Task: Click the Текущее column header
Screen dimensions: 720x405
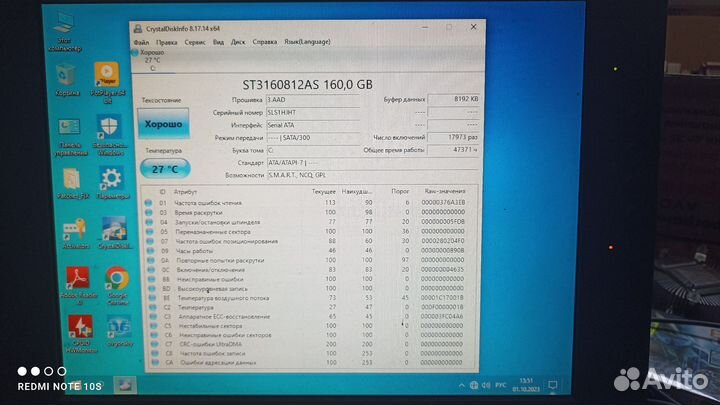Action: (x=324, y=191)
